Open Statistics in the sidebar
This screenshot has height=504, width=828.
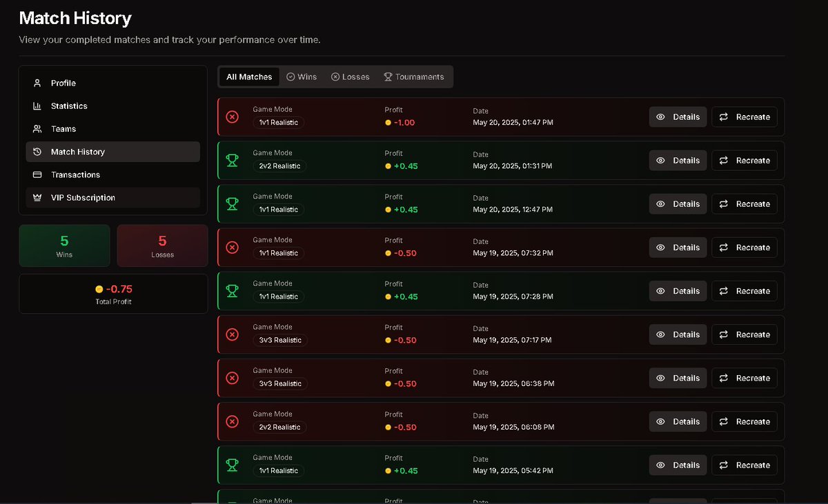(x=112, y=106)
